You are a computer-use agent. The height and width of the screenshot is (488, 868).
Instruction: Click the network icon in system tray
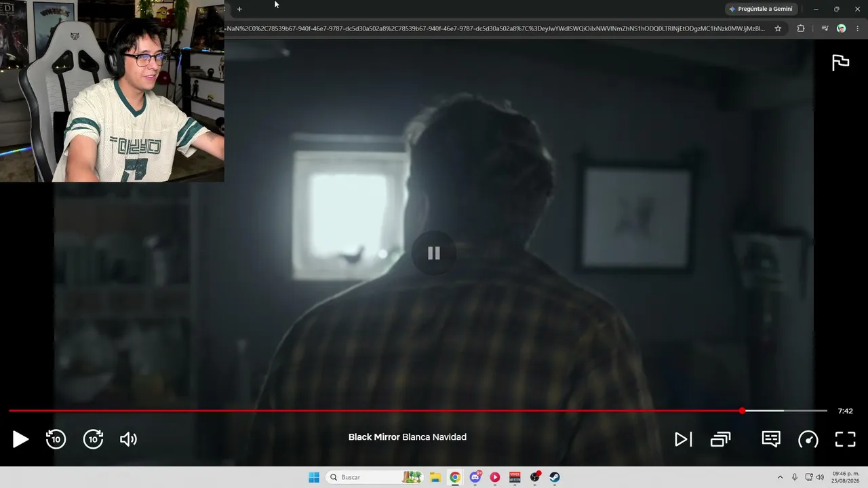[809, 477]
